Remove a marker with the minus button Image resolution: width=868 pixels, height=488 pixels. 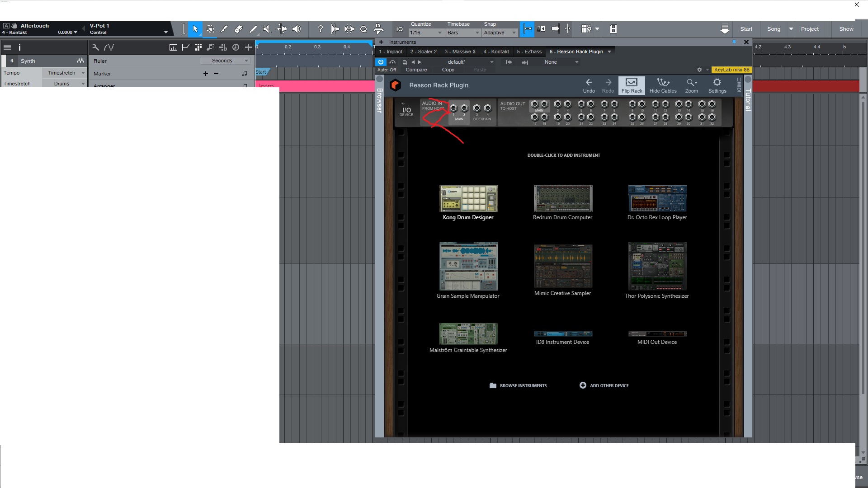[x=216, y=74]
